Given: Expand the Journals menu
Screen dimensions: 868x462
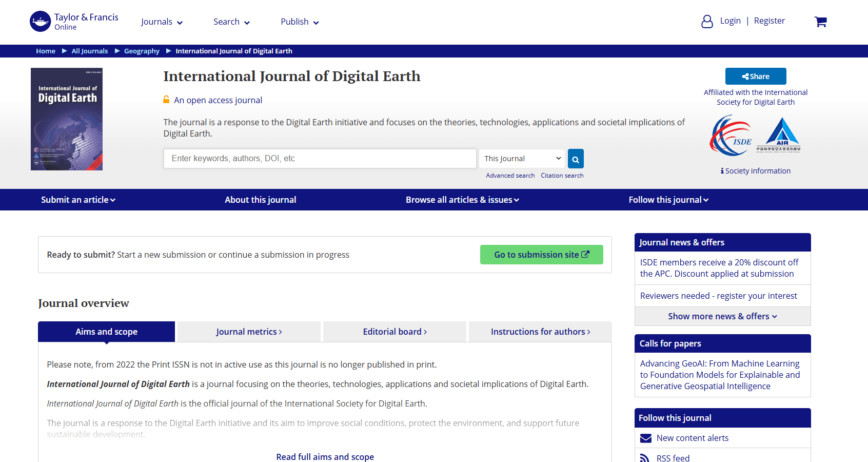Looking at the screenshot, I should pyautogui.click(x=162, y=22).
